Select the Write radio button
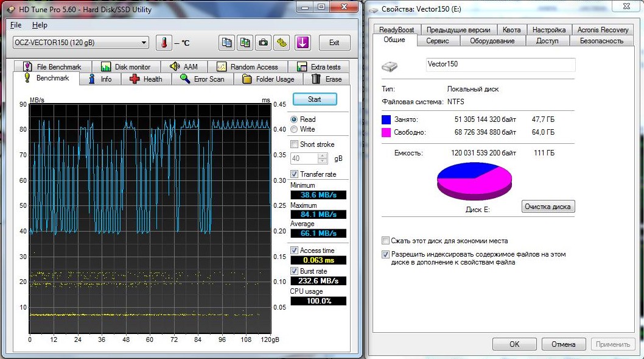This screenshot has height=359, width=644. tap(294, 130)
